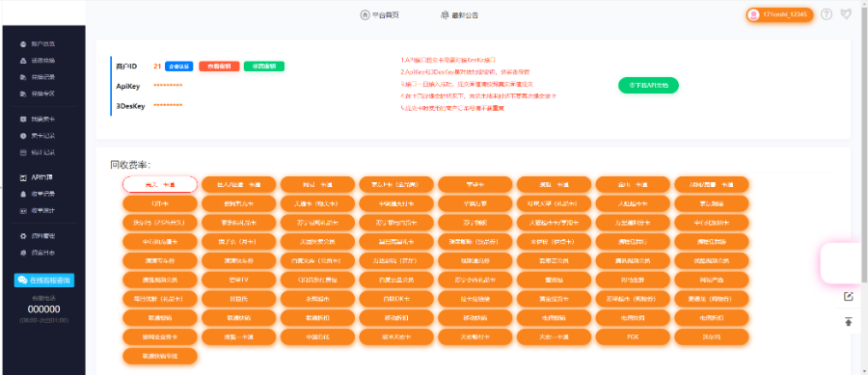Screen dimensions: 868x375
Task: Click the icon beside 资金日志 in sidebar
Action: [x=23, y=253]
